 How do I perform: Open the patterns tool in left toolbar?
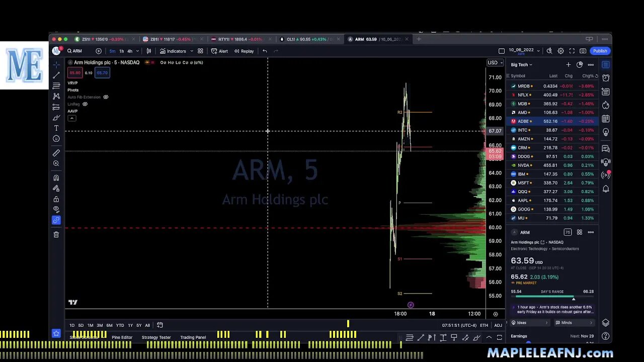(56, 96)
